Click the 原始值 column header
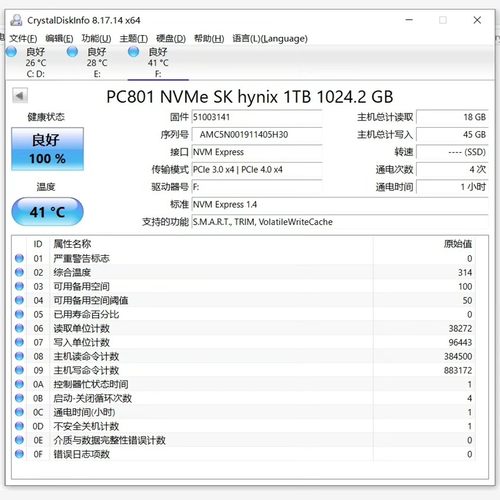Viewport: 500px width, 500px height. 458,244
